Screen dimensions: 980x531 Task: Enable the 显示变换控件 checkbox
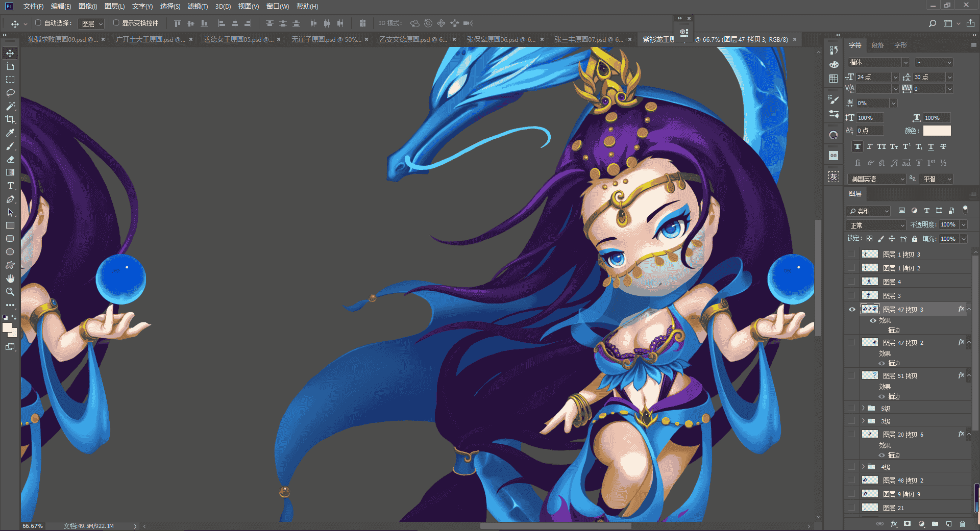click(x=116, y=23)
